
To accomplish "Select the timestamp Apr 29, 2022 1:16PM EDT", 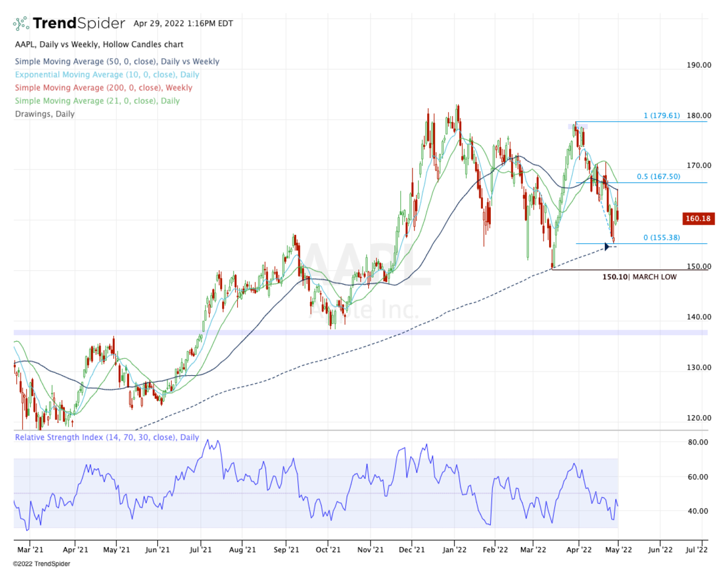I will tap(183, 24).
